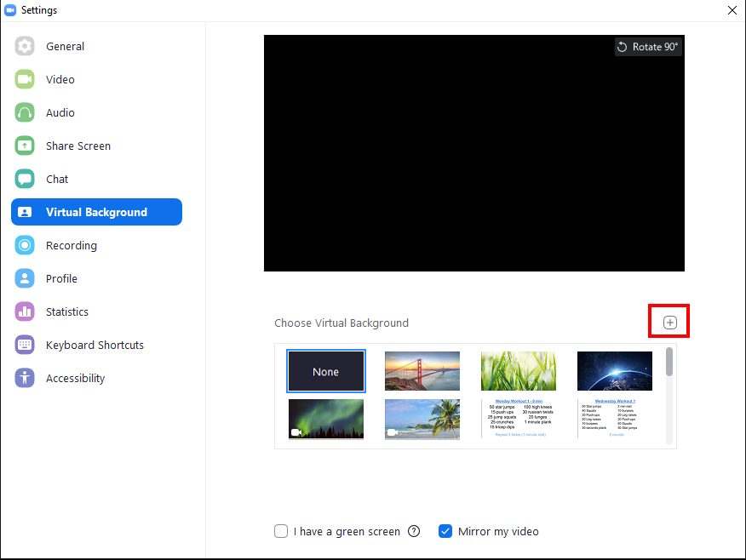
Task: Open Accessibility settings
Action: 75,378
